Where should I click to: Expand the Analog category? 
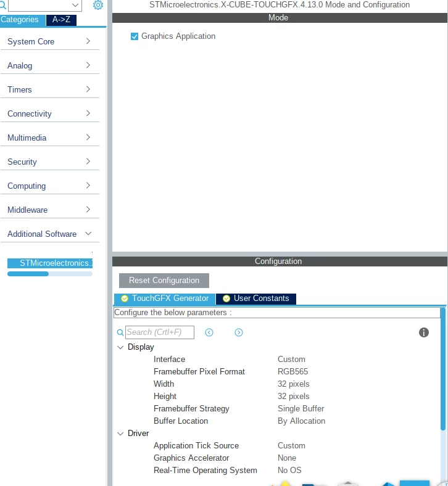(x=50, y=66)
